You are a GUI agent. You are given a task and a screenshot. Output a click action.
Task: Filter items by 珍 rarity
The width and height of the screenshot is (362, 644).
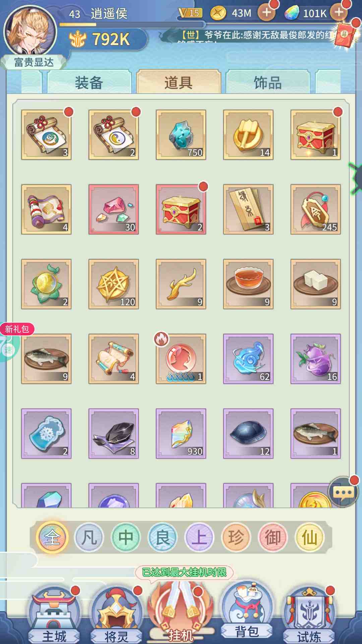tap(236, 538)
